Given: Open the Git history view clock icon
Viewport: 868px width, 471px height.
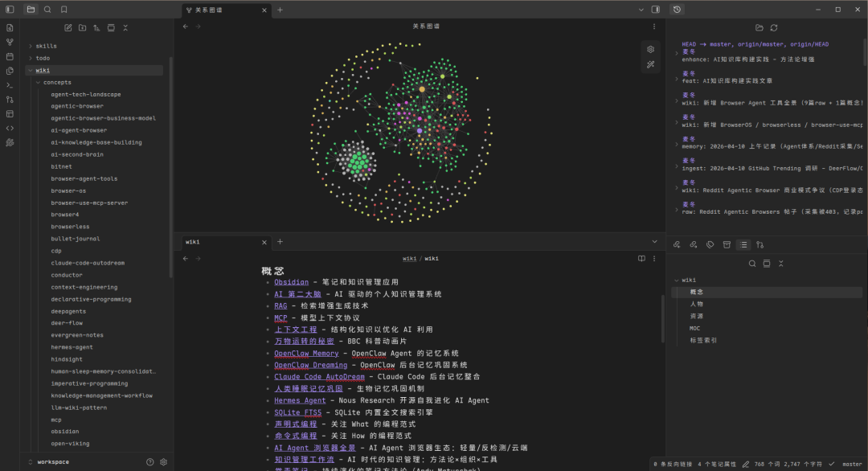Looking at the screenshot, I should 677,10.
